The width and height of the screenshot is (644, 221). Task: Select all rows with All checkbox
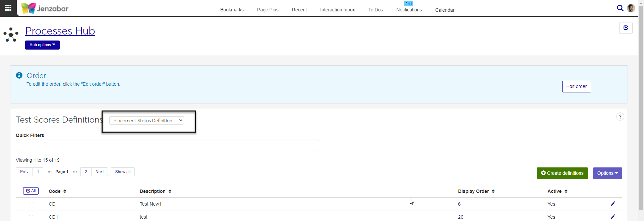coord(31,191)
